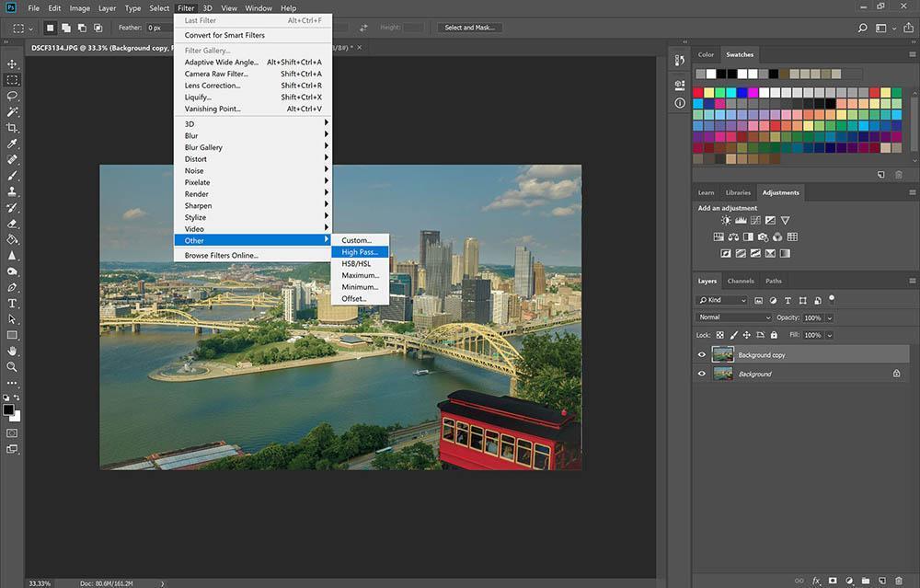Select the Move tool
The height and width of the screenshot is (588, 920).
tap(13, 63)
